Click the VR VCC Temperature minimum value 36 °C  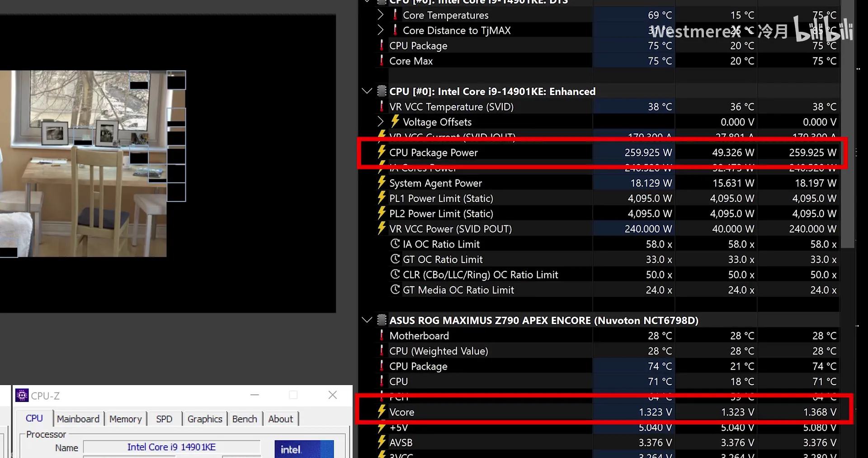742,107
